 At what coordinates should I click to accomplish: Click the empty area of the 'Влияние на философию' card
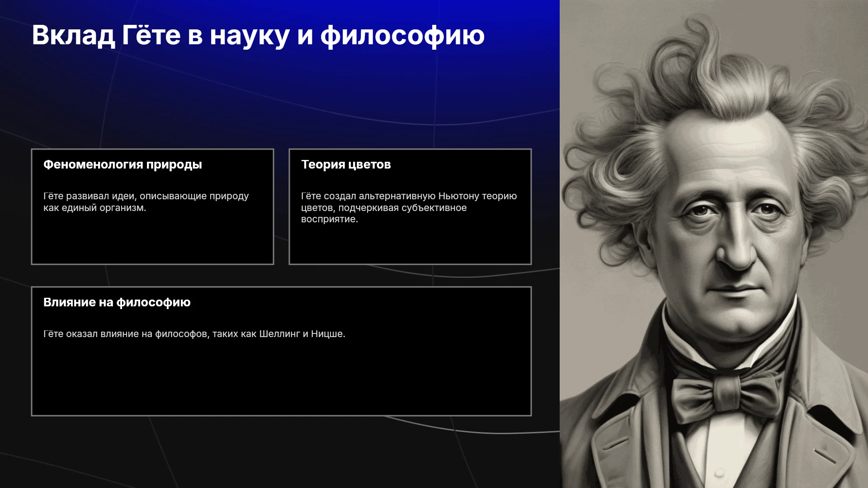(281, 379)
